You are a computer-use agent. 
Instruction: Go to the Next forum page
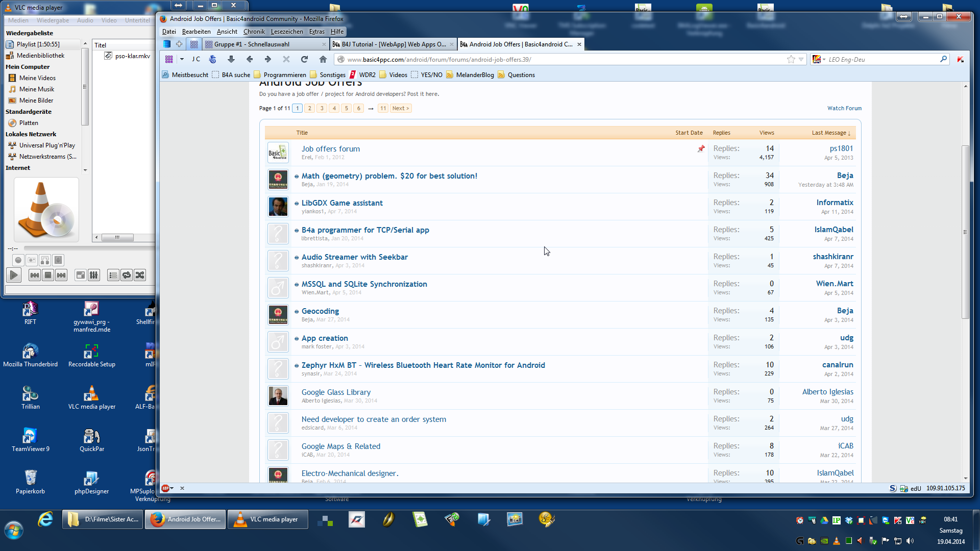pyautogui.click(x=401, y=108)
